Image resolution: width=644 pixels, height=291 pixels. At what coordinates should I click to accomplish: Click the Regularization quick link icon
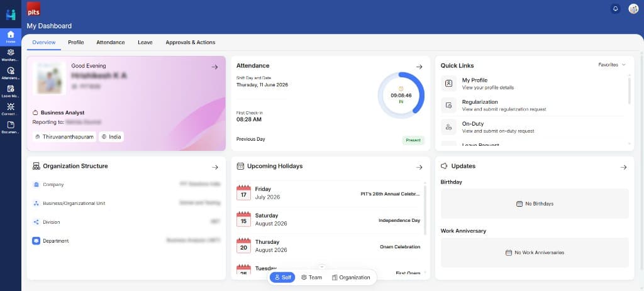coord(448,105)
